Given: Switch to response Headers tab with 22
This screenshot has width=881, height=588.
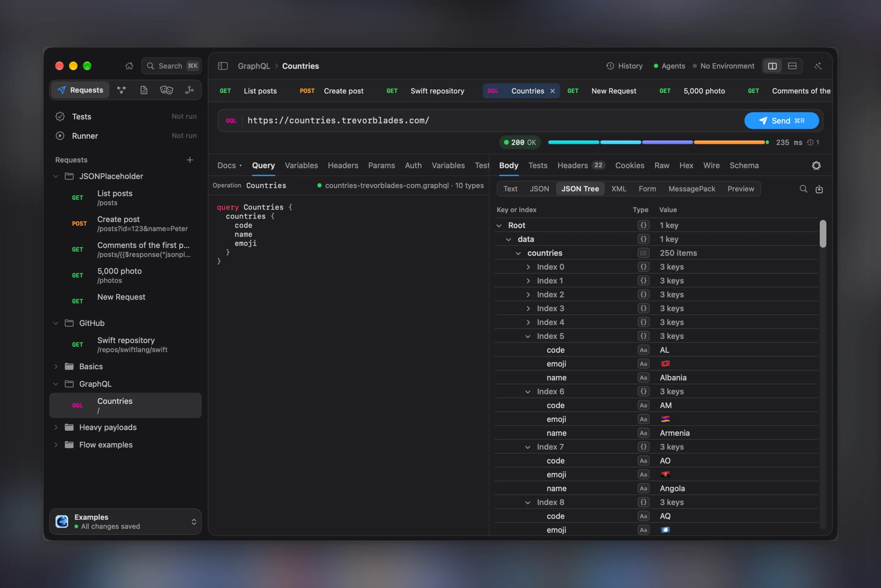Looking at the screenshot, I should 581,166.
